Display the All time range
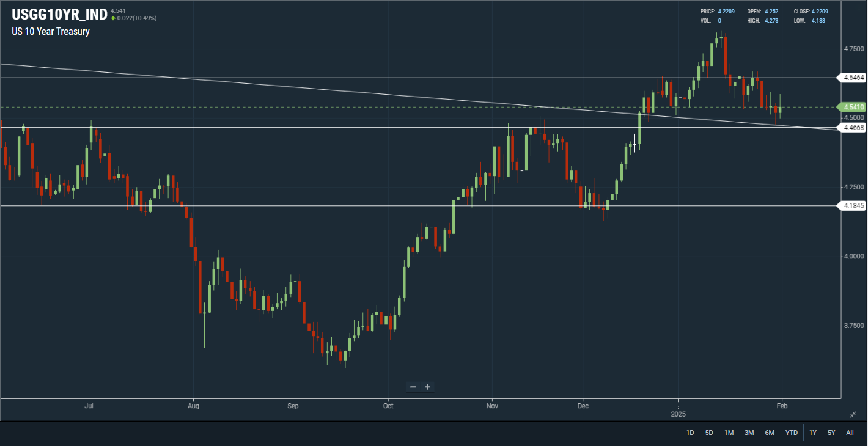868x446 pixels. [850, 433]
